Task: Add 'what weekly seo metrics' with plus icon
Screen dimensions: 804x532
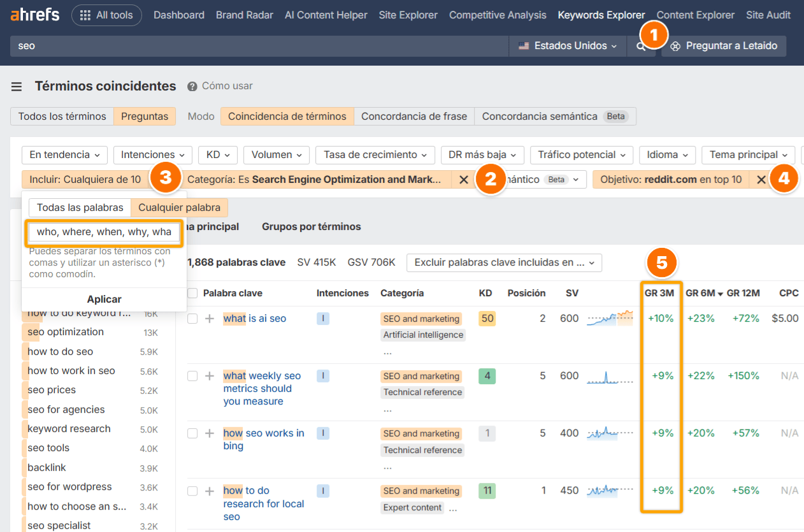Action: tap(209, 376)
